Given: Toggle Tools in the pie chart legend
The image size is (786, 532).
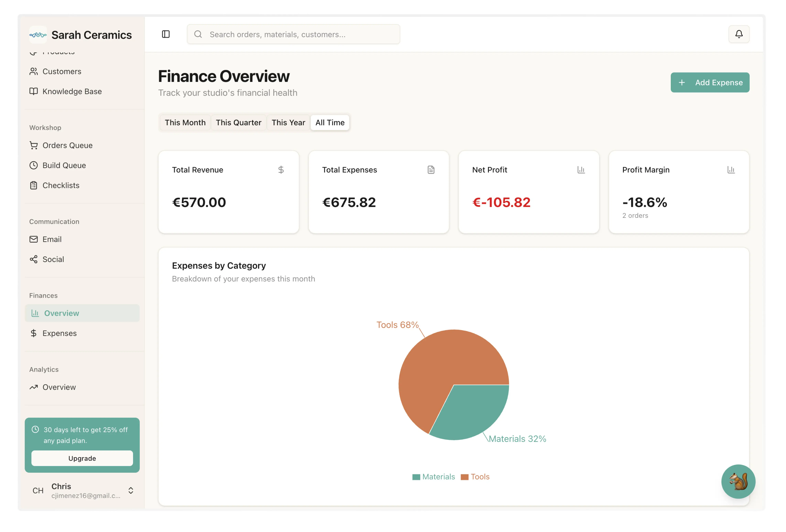Looking at the screenshot, I should tap(475, 476).
